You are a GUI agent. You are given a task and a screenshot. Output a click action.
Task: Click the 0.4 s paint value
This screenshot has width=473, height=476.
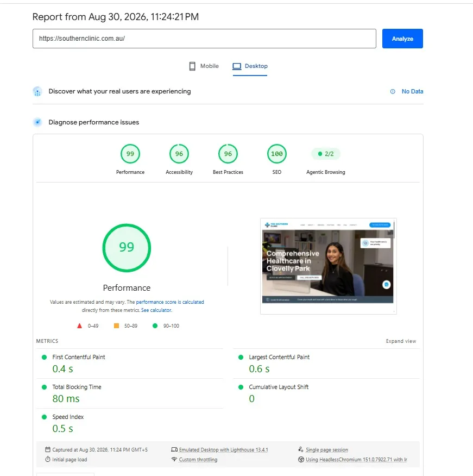pos(63,369)
